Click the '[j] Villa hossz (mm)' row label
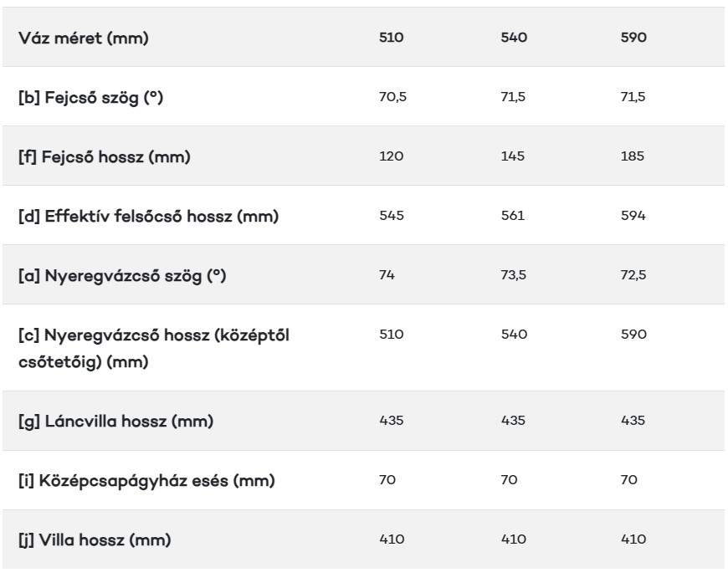 click(95, 539)
